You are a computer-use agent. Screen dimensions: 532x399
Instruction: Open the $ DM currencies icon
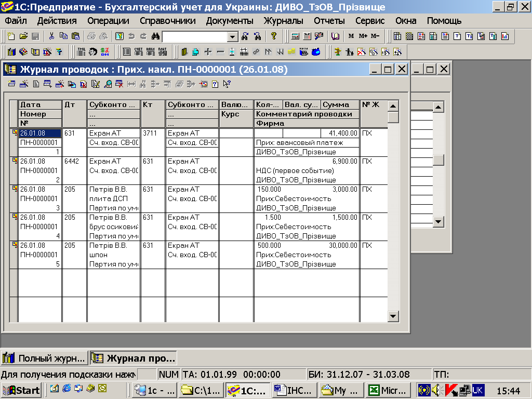[x=105, y=51]
